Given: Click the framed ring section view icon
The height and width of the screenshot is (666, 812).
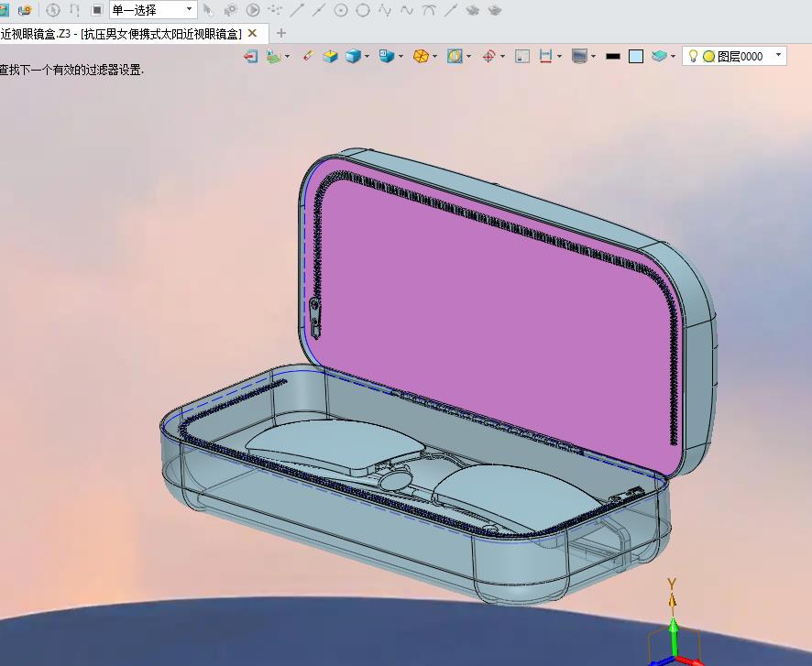Looking at the screenshot, I should 455,56.
